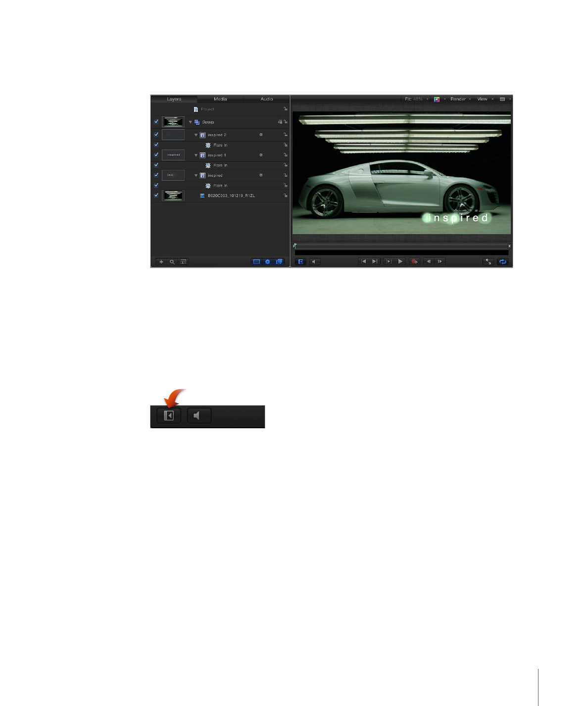Image resolution: width=588 pixels, height=706 pixels.
Task: Collapse the inspired 2 disclosure triangle
Action: coord(196,135)
